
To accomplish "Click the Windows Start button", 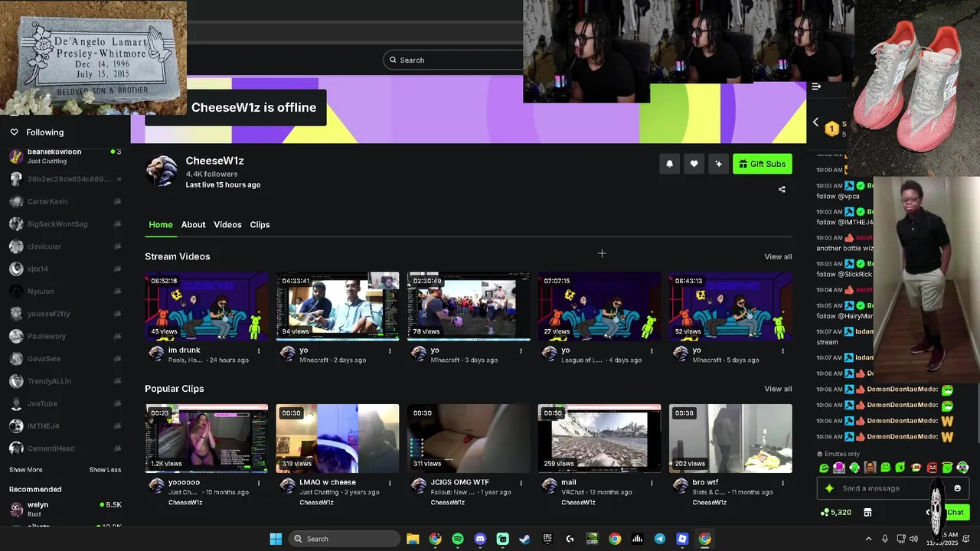I will (x=276, y=539).
